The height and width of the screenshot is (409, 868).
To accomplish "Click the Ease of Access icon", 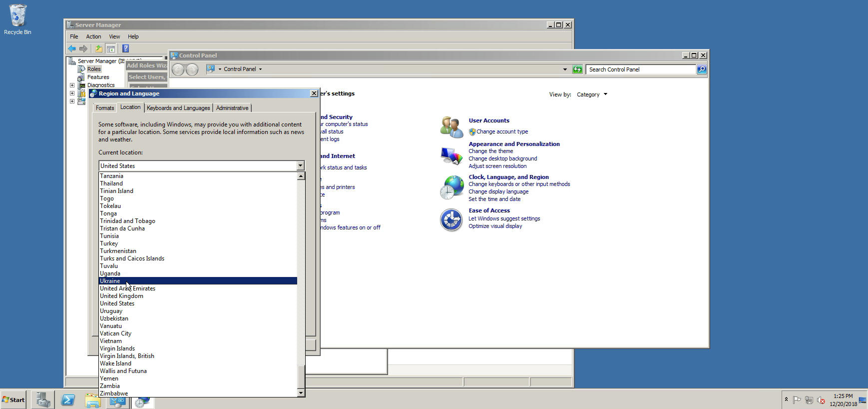I will [x=451, y=220].
